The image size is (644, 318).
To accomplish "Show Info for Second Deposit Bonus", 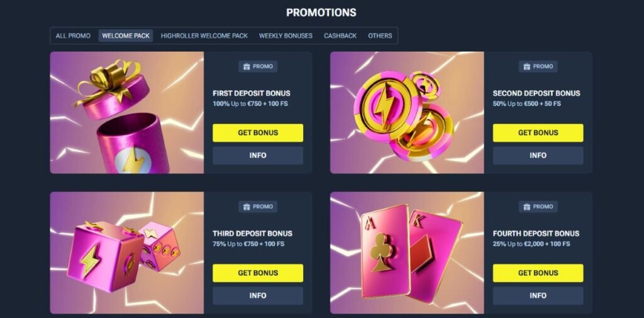I will coord(538,156).
